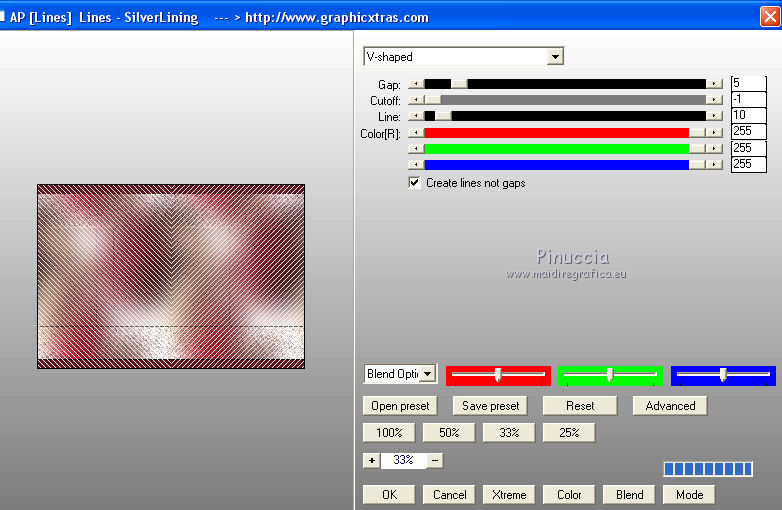Click the Cancel button
The height and width of the screenshot is (510, 782).
pyautogui.click(x=449, y=495)
